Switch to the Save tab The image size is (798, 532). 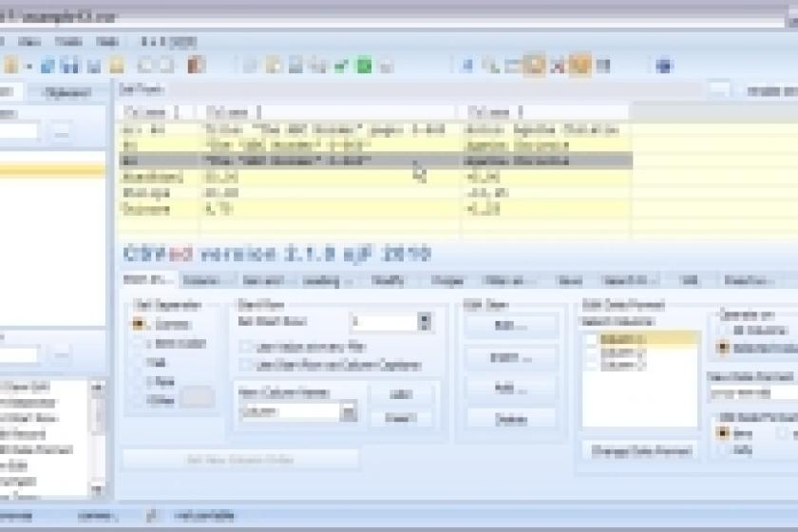coord(570,280)
